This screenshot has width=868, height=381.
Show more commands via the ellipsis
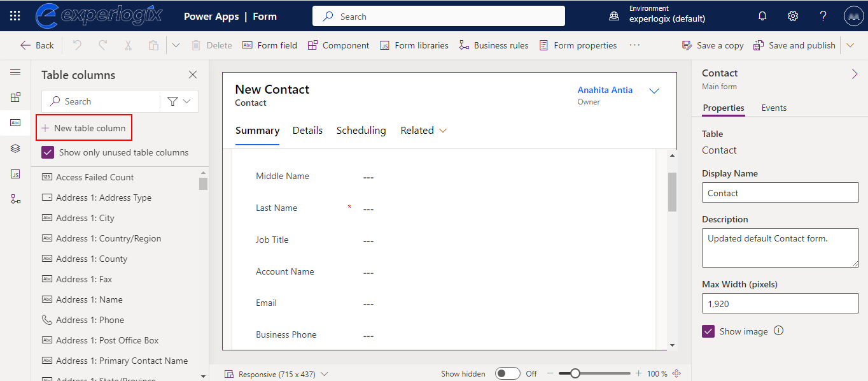[x=634, y=45]
